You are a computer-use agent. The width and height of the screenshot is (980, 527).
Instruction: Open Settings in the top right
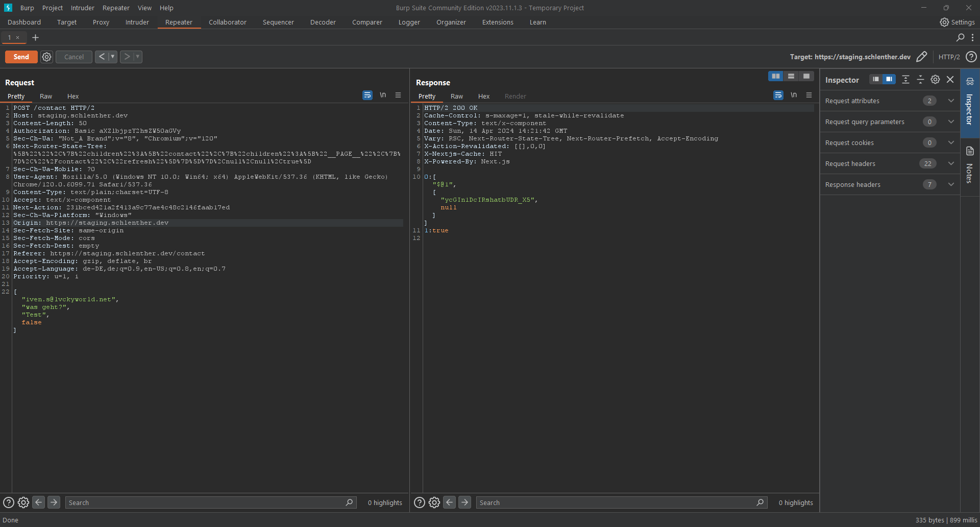tap(957, 22)
